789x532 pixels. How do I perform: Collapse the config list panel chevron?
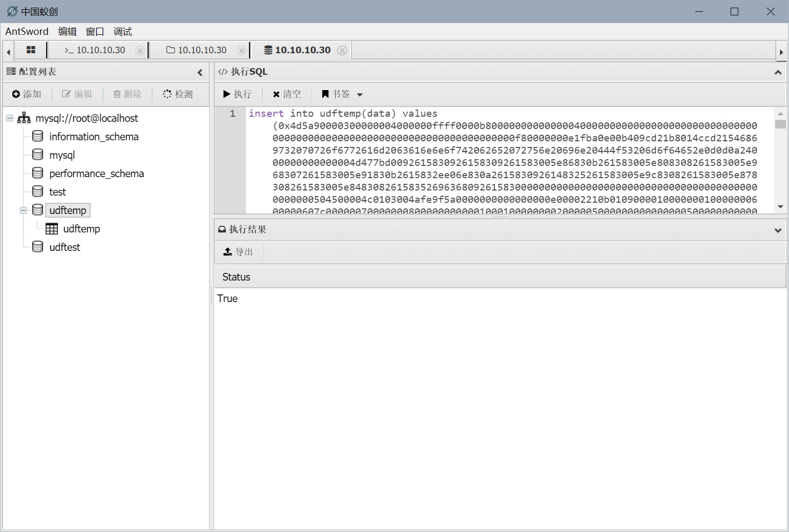pyautogui.click(x=200, y=72)
